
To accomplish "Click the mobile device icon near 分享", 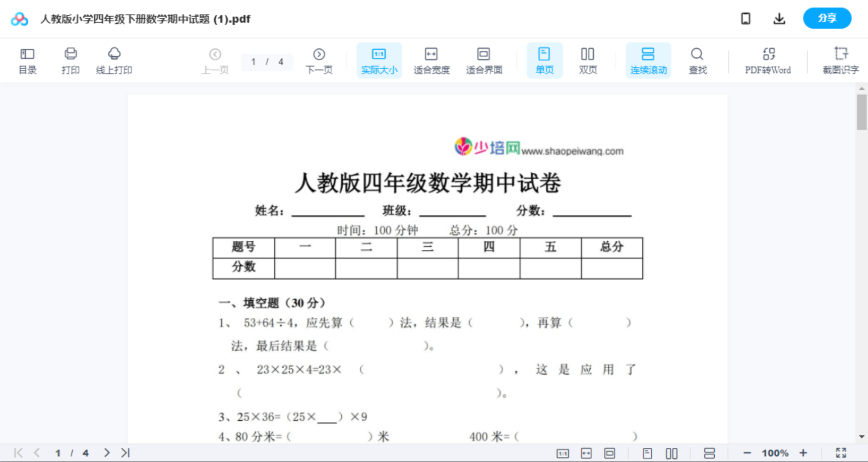I will click(746, 18).
